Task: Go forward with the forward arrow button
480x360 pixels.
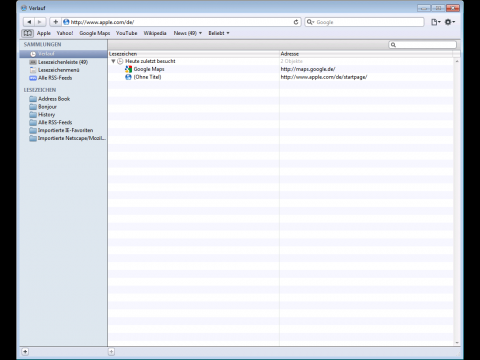Action: 40,22
